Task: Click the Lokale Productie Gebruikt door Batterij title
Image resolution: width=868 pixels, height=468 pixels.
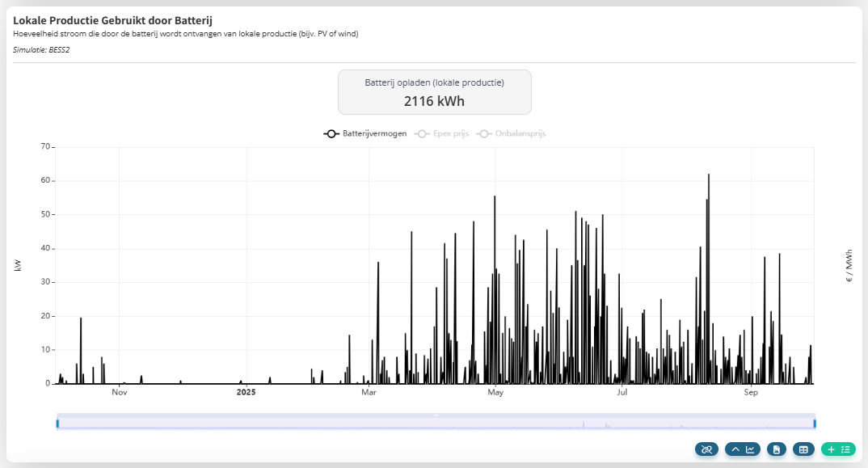Action: 112,20
